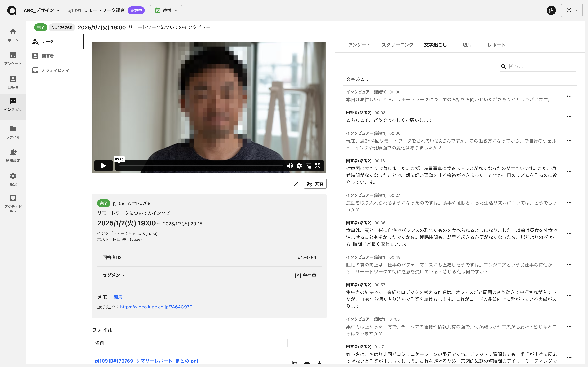Toggle picture-in-picture mode on video

point(308,166)
